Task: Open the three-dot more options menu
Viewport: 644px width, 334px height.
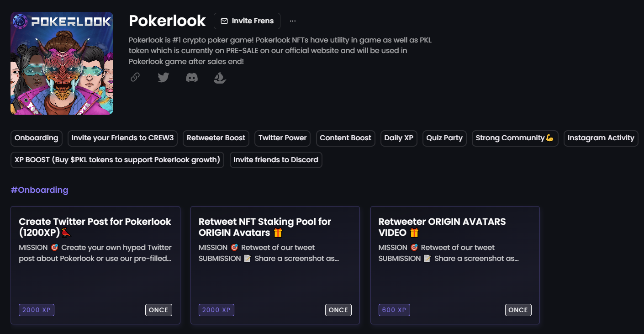Action: tap(293, 21)
